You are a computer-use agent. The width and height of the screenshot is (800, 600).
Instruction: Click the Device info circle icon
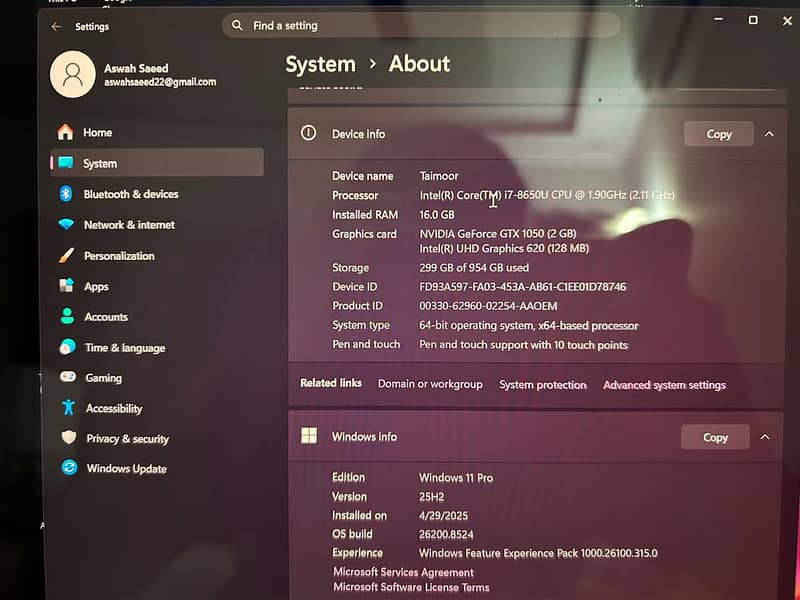[308, 133]
